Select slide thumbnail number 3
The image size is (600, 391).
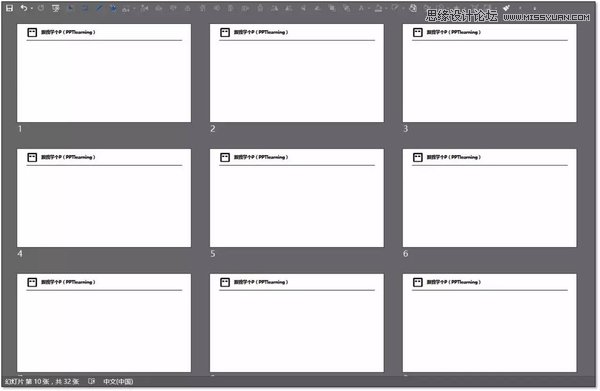click(489, 73)
